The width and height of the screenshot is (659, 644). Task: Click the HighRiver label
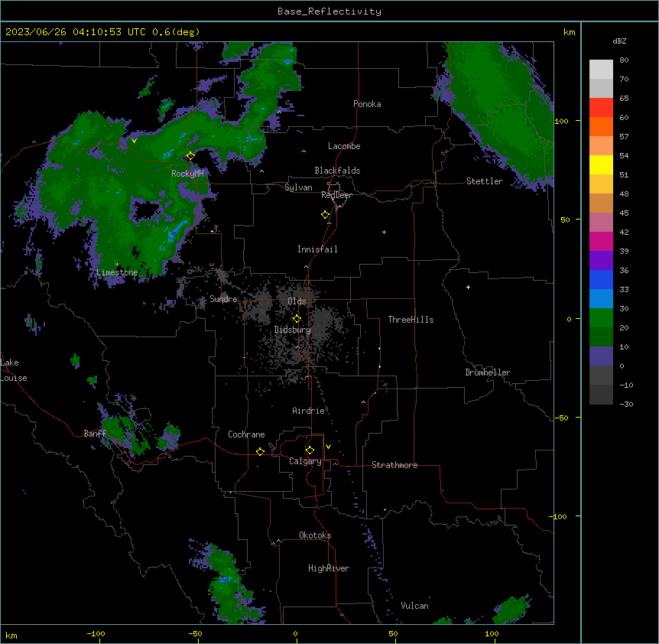tap(329, 568)
